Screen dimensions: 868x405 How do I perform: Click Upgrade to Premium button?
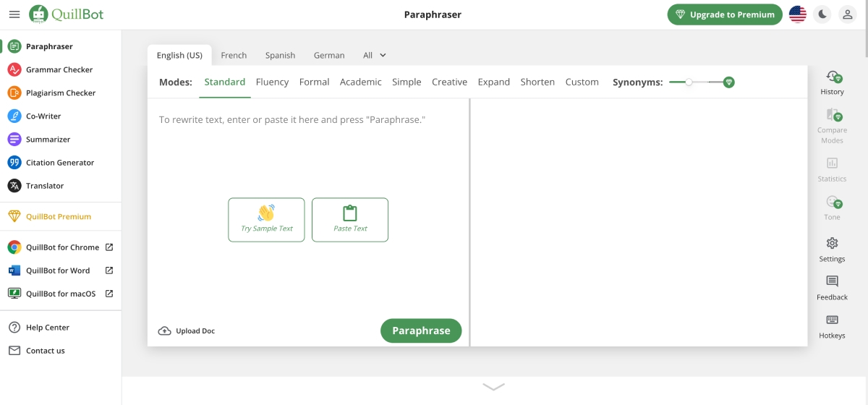click(x=725, y=14)
